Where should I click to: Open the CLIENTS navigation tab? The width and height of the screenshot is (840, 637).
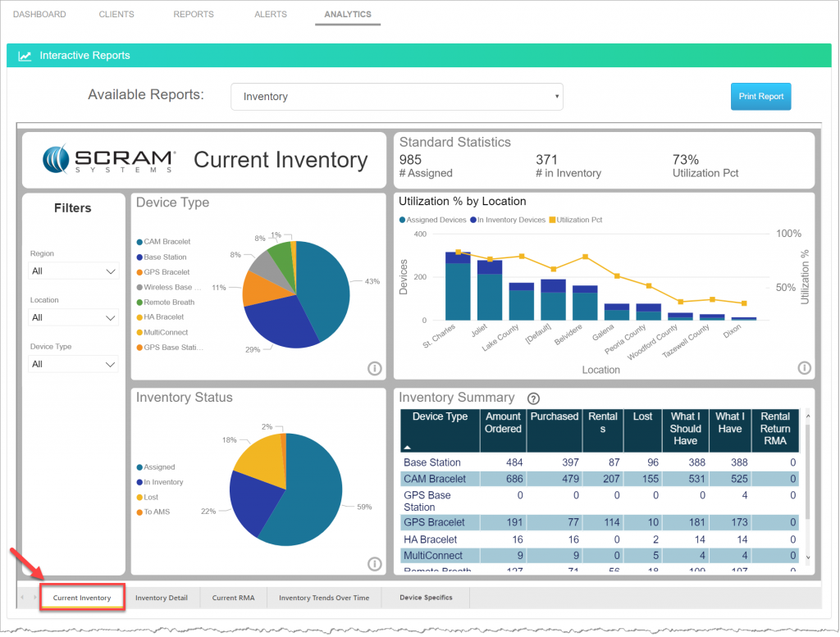[x=116, y=14]
